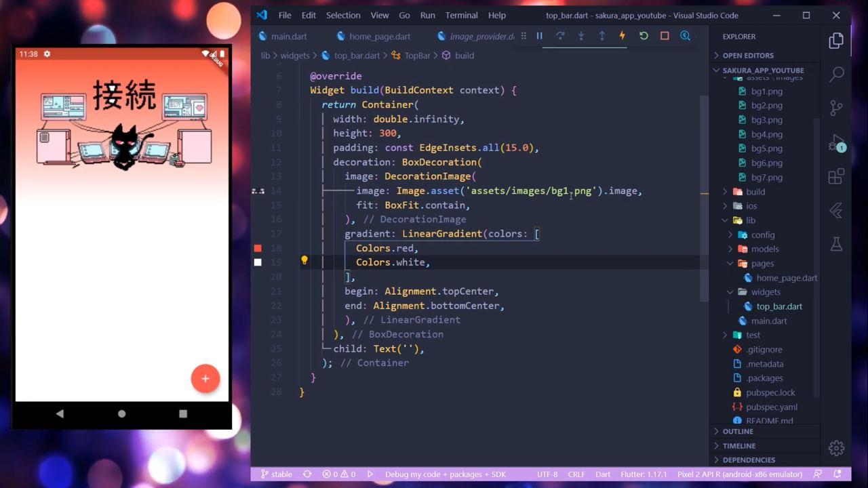
Task: Click the Dart language mode indicator
Action: (x=603, y=474)
